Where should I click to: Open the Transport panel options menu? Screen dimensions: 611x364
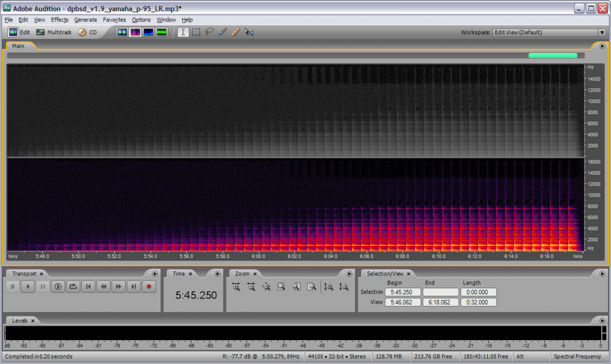click(155, 274)
